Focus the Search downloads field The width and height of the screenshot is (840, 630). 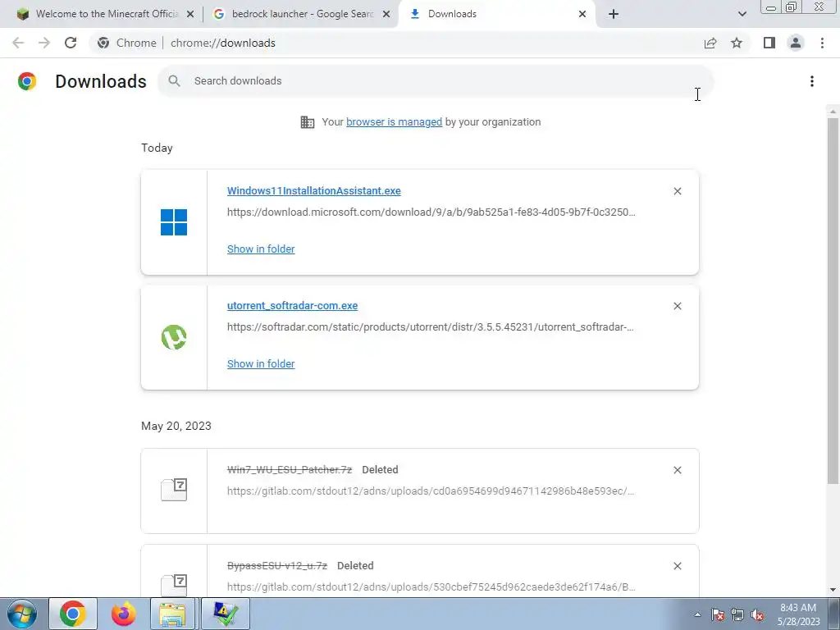(436, 81)
